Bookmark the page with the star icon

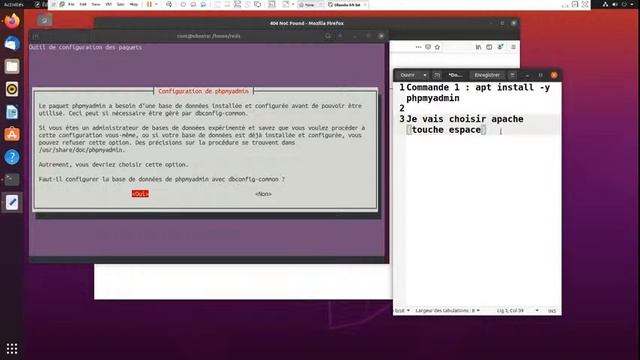pyautogui.click(x=437, y=47)
